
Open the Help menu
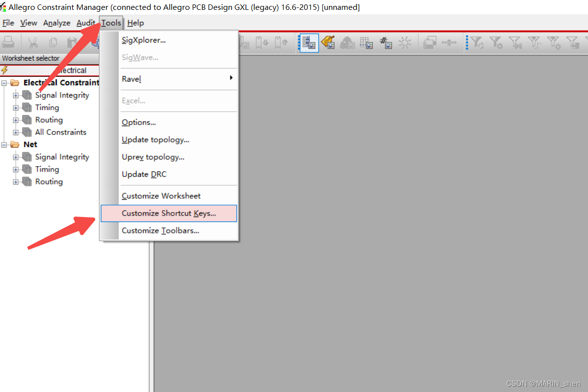point(136,23)
